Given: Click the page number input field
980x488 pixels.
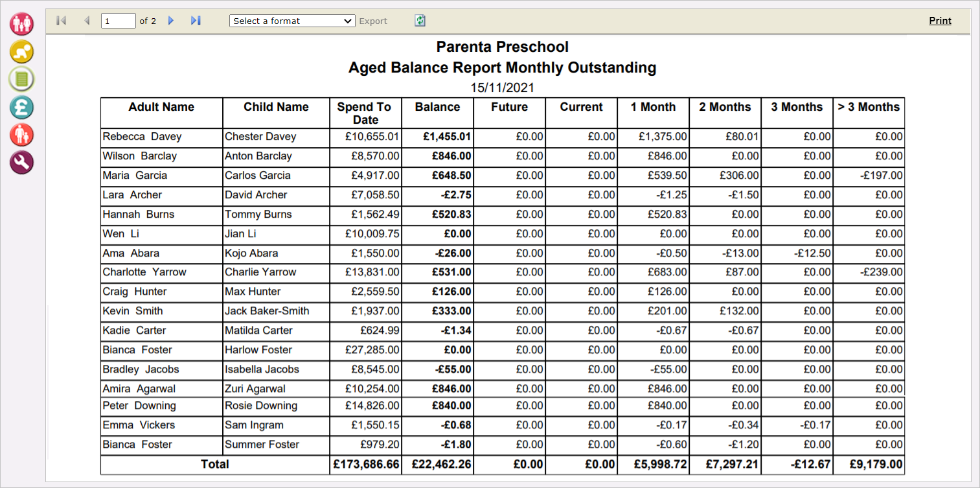Looking at the screenshot, I should click(x=119, y=21).
